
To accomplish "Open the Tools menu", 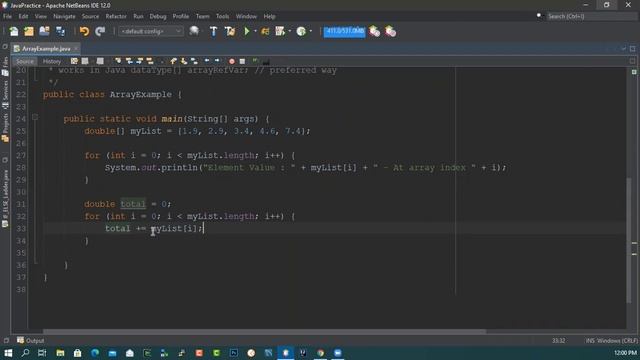I will (222, 16).
